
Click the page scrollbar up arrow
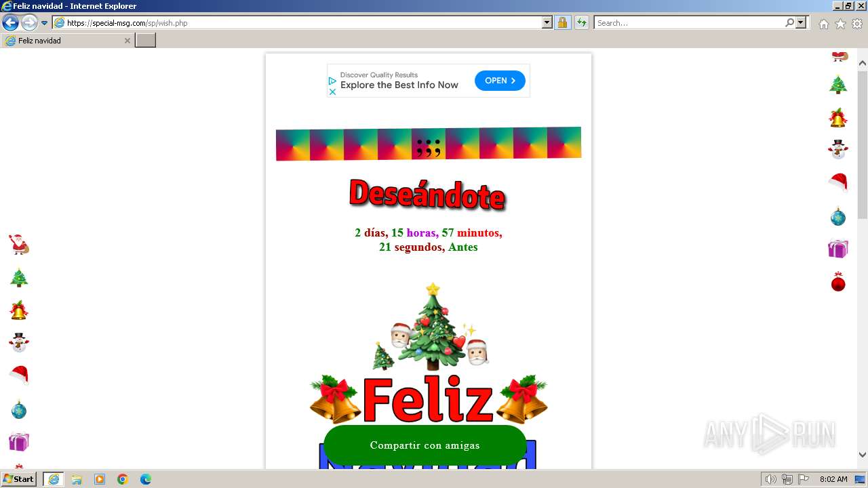point(863,64)
